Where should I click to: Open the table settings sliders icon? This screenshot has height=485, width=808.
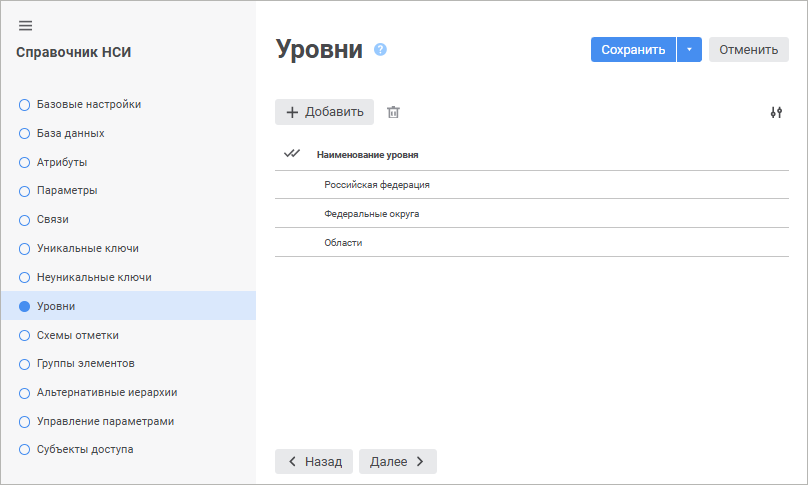pos(776,112)
